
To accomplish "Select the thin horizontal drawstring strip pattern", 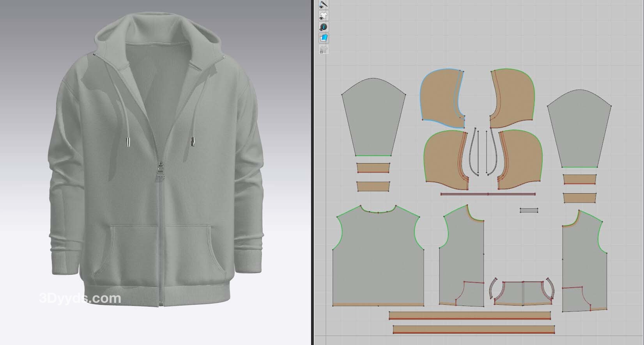I will click(487, 194).
